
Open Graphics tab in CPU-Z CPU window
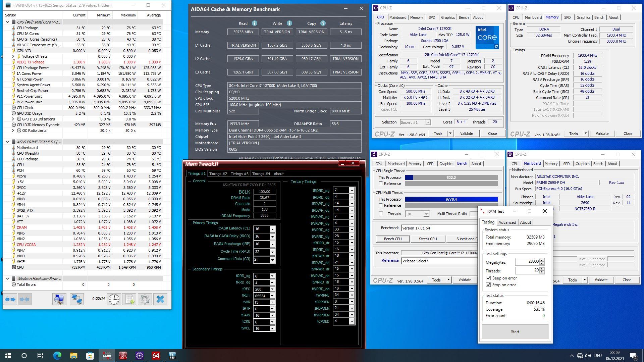[448, 17]
